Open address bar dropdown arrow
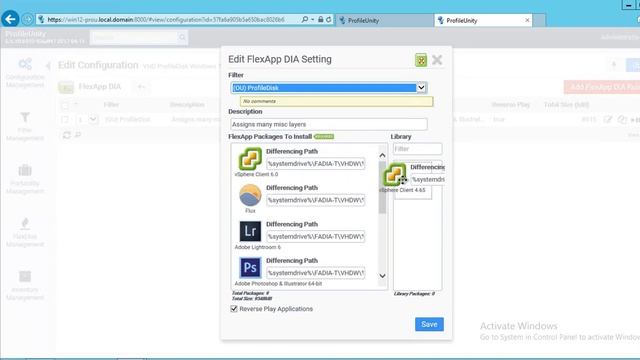The height and width of the screenshot is (360, 640). point(312,19)
